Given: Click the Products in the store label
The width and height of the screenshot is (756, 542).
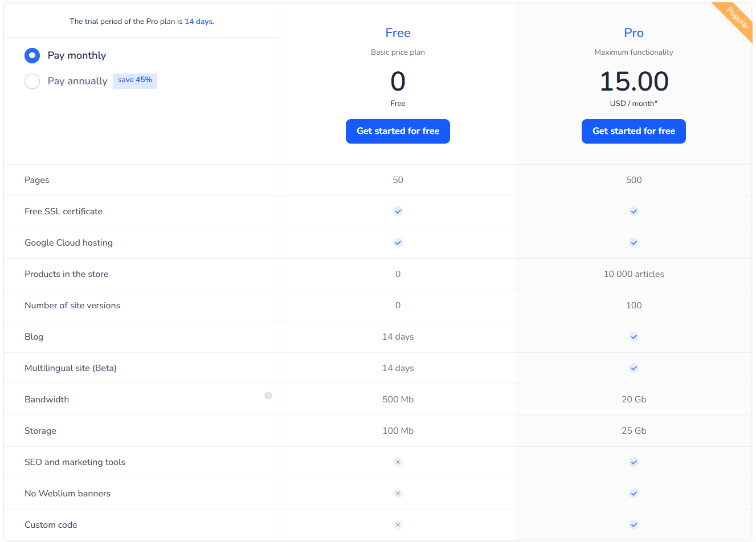Looking at the screenshot, I should point(67,274).
